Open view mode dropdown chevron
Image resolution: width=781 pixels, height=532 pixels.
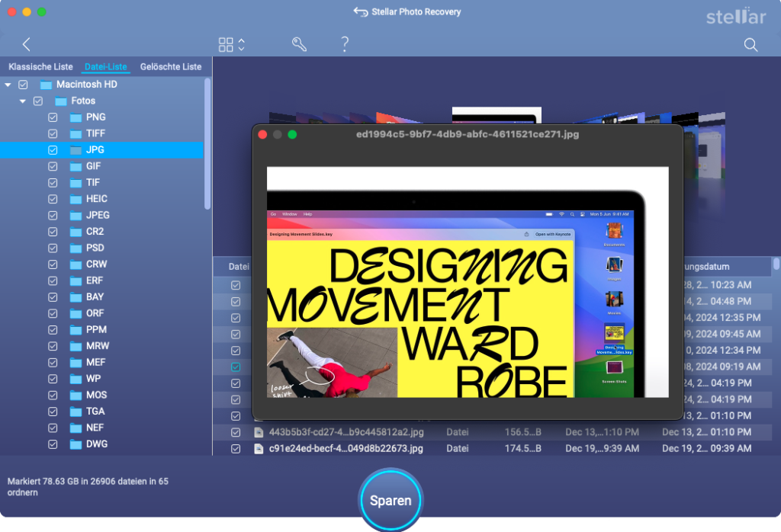click(x=241, y=44)
